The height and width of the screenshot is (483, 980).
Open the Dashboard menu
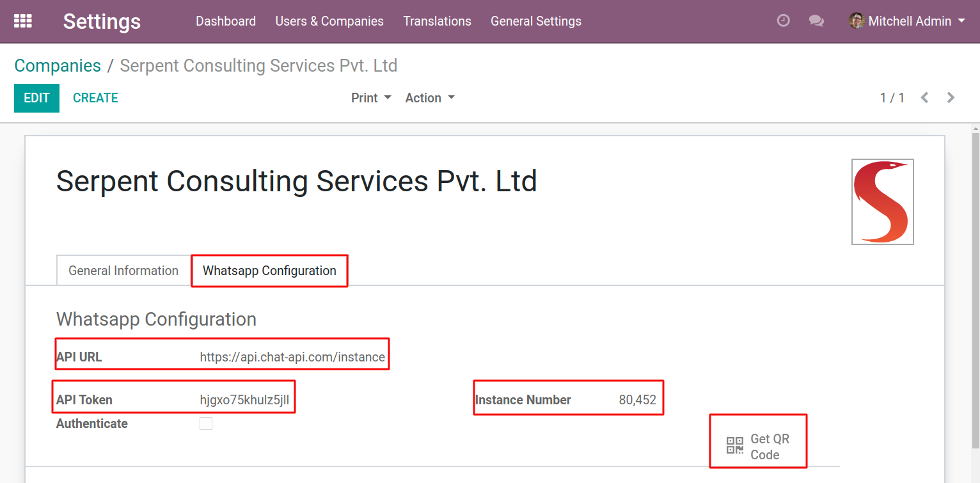point(226,21)
